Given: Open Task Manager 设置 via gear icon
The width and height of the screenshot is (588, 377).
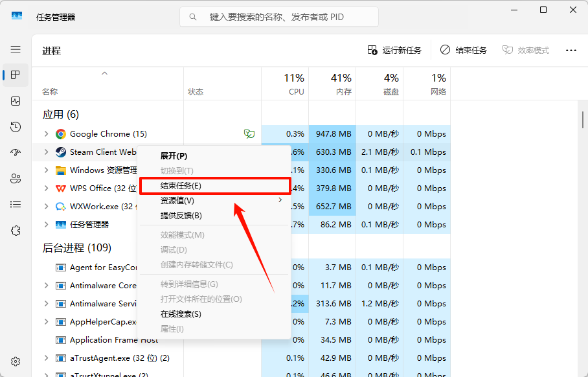Looking at the screenshot, I should [x=14, y=361].
